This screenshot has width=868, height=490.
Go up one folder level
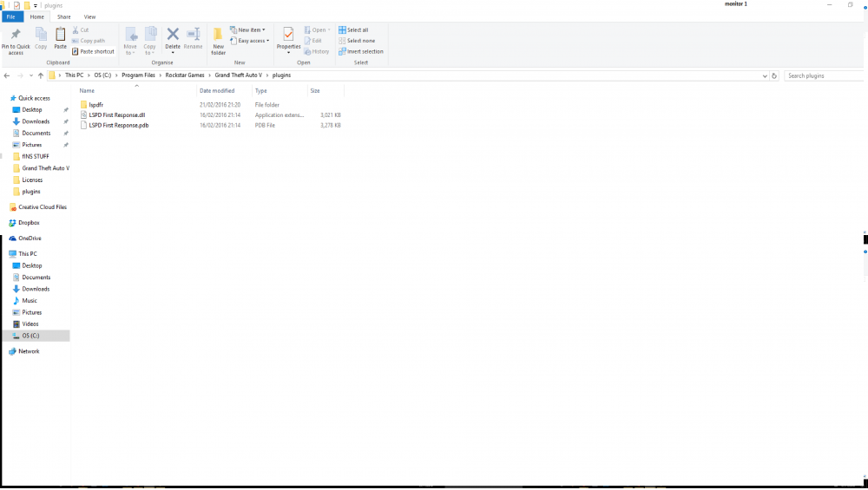point(41,75)
